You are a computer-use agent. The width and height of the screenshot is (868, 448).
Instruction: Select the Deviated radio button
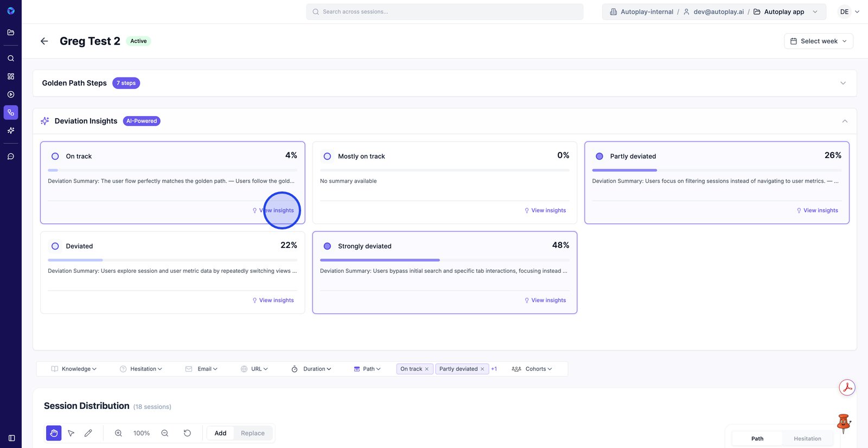pos(55,246)
